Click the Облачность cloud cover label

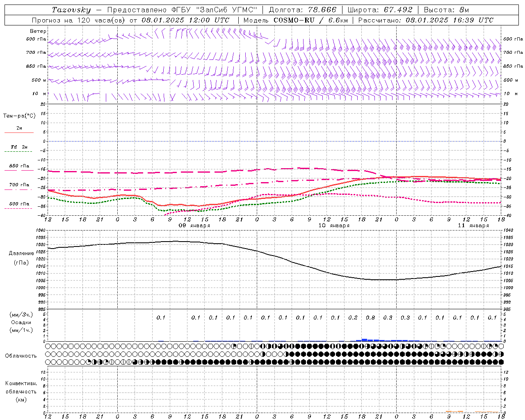[x=21, y=356]
